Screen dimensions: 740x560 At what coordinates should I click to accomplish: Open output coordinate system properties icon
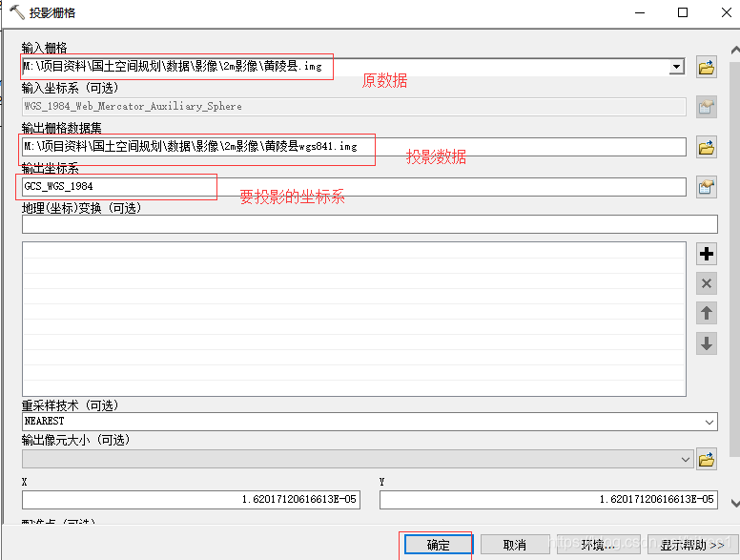(707, 187)
